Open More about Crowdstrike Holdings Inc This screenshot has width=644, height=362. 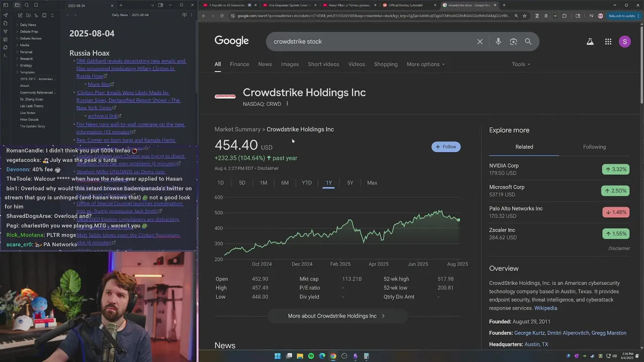(x=336, y=316)
